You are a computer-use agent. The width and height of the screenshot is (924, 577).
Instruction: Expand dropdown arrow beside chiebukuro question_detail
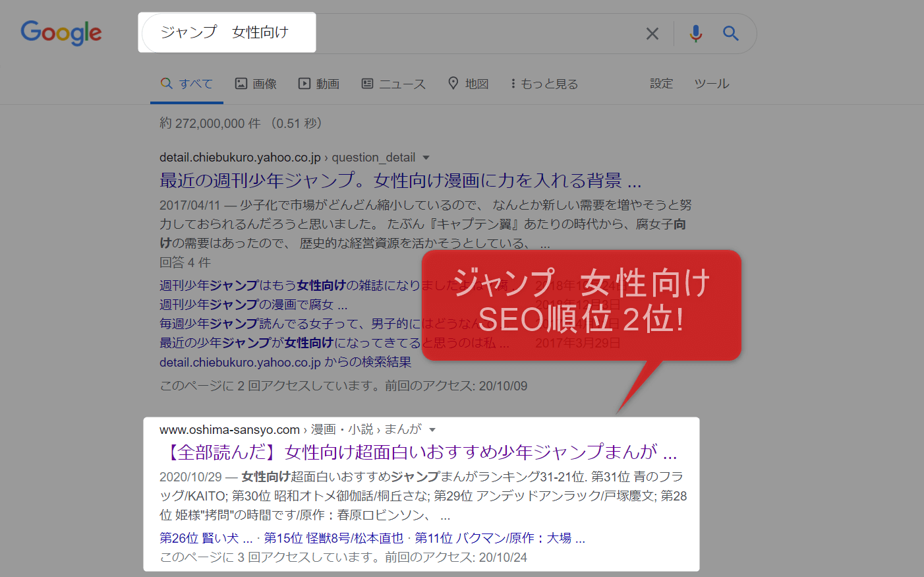click(426, 158)
